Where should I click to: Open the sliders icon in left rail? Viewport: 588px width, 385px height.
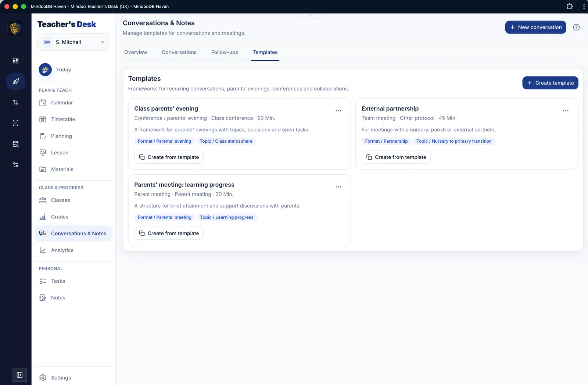[15, 165]
